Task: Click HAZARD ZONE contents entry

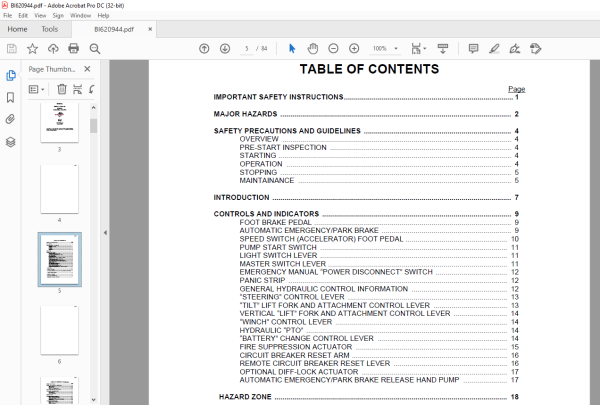Action: click(245, 397)
